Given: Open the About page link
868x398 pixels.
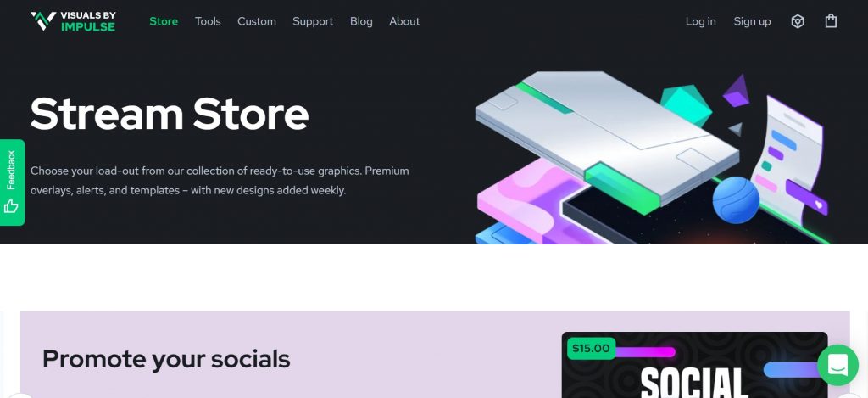Looking at the screenshot, I should tap(404, 21).
